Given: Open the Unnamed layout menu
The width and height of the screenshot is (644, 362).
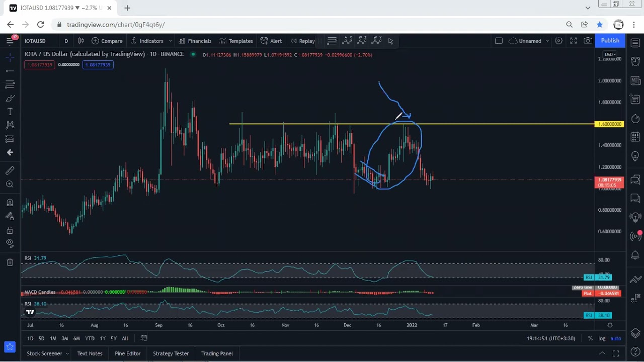Looking at the screenshot, I should (529, 41).
